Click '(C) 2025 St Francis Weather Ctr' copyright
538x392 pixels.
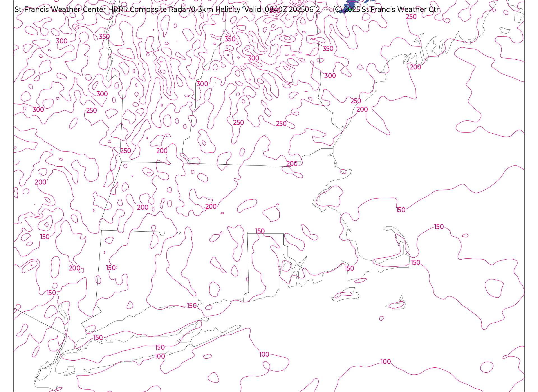pos(386,10)
